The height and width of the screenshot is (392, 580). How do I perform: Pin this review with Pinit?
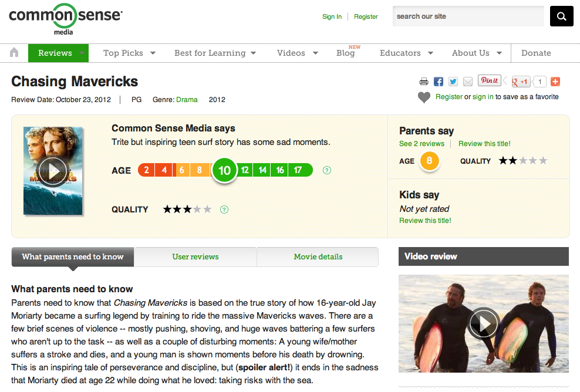(x=489, y=81)
